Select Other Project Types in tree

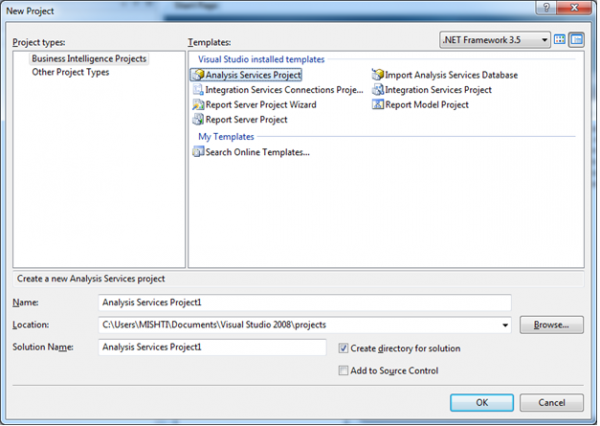(x=70, y=72)
